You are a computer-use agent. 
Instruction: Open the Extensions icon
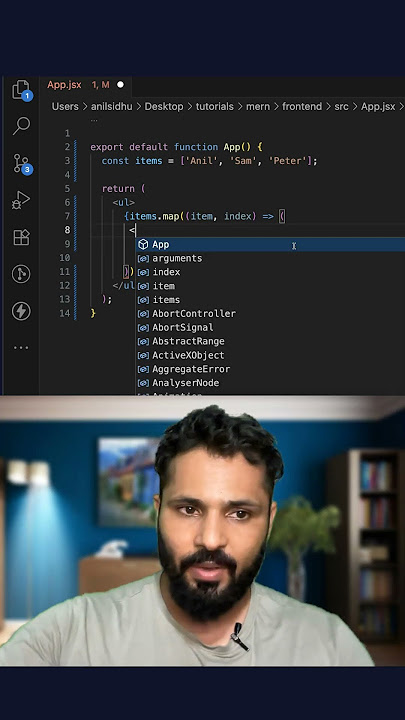pyautogui.click(x=21, y=237)
